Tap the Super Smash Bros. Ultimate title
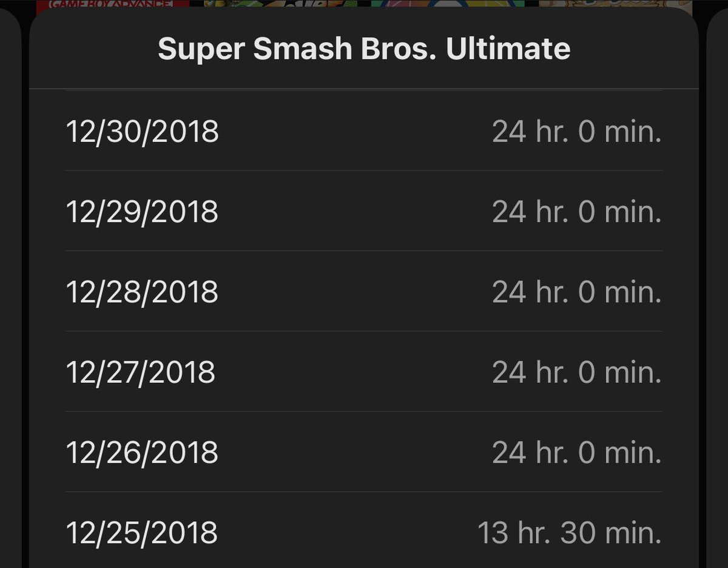The width and height of the screenshot is (728, 568). point(364,49)
